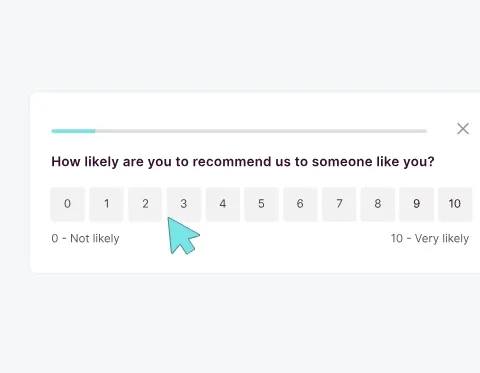Select the 9 rating option
This screenshot has height=373, width=480.
click(x=416, y=204)
